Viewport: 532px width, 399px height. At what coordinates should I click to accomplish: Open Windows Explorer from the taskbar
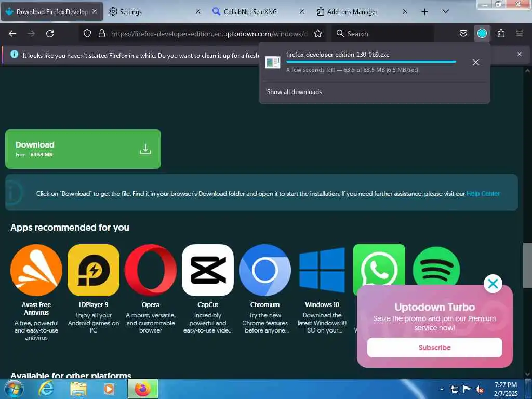point(78,389)
